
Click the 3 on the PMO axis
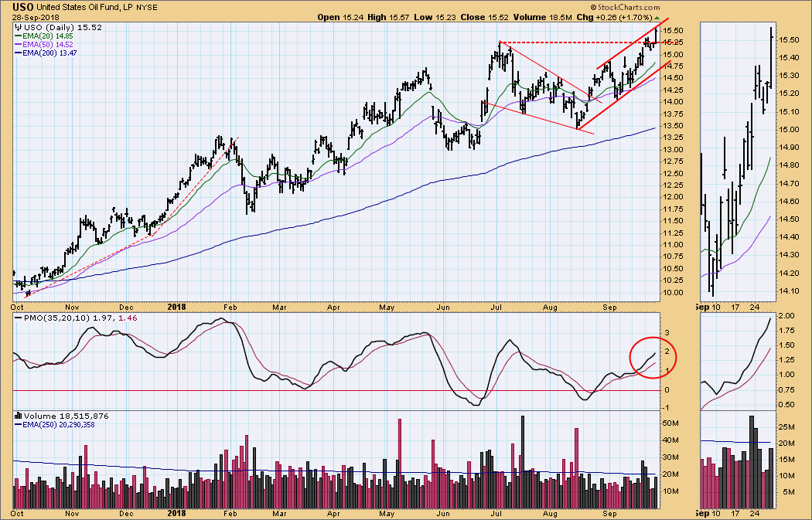pyautogui.click(x=667, y=333)
